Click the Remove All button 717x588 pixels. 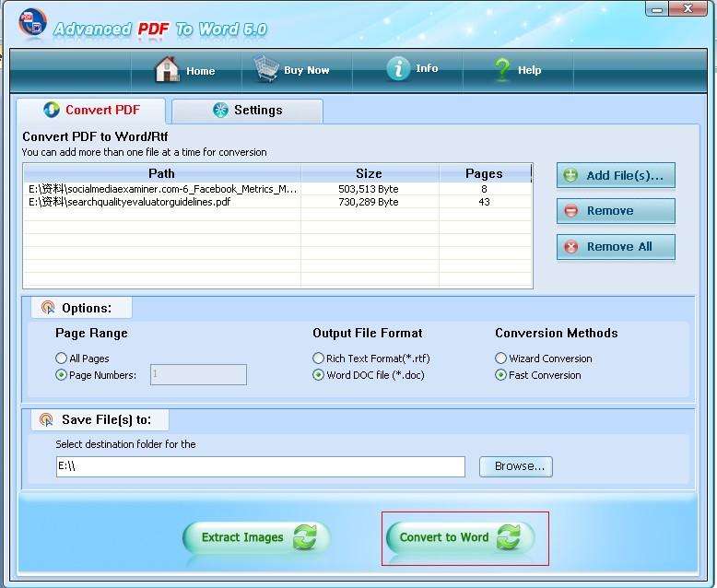tap(616, 247)
